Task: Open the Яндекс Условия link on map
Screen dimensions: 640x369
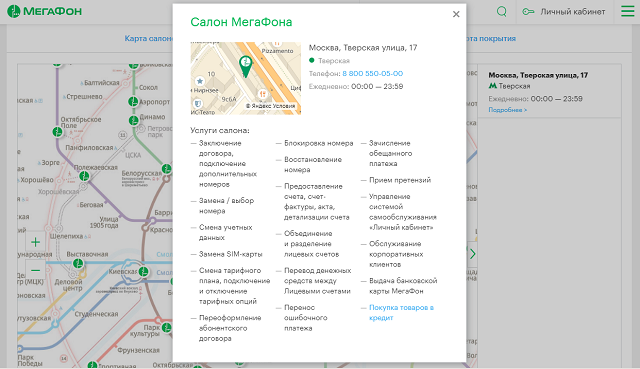Action: [x=270, y=106]
